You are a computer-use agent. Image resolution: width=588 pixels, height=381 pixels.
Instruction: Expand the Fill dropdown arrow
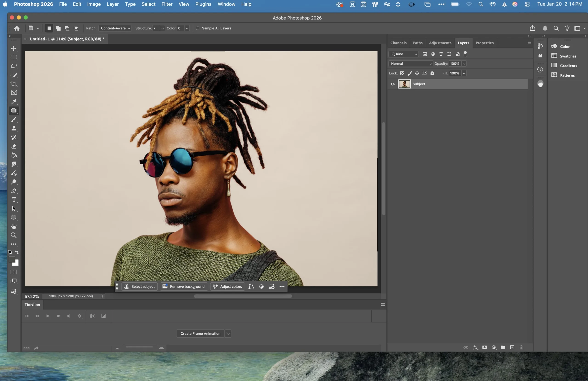pos(464,74)
